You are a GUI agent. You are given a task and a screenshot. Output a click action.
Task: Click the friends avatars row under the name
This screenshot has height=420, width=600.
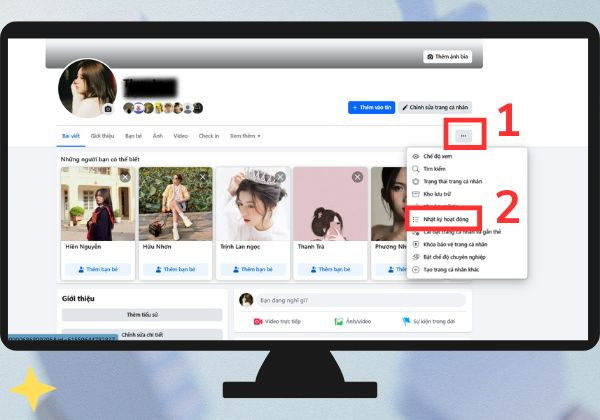(163, 108)
